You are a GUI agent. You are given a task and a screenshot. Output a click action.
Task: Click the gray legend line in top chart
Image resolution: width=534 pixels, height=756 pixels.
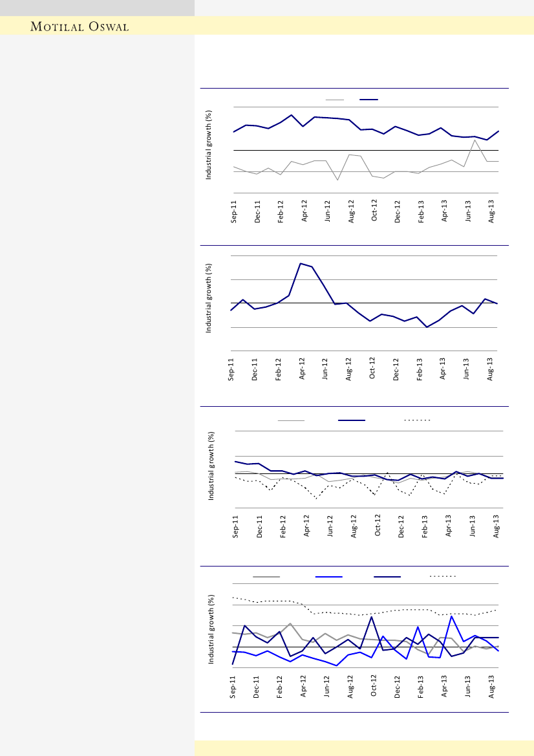point(335,100)
